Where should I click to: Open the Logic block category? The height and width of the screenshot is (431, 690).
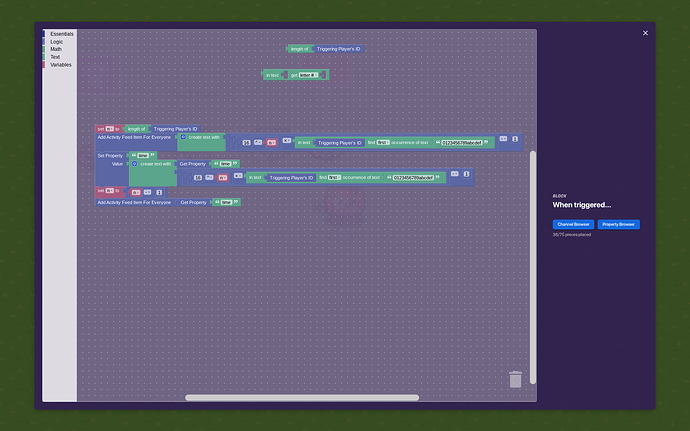pyautogui.click(x=56, y=42)
